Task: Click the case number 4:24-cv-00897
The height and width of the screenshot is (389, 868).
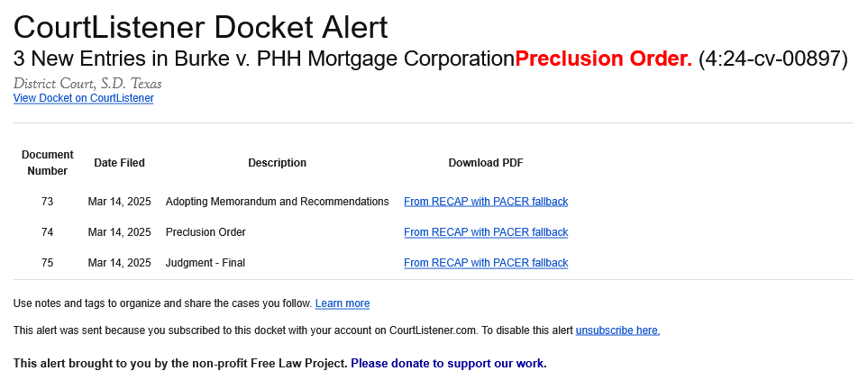Action: coord(773,59)
